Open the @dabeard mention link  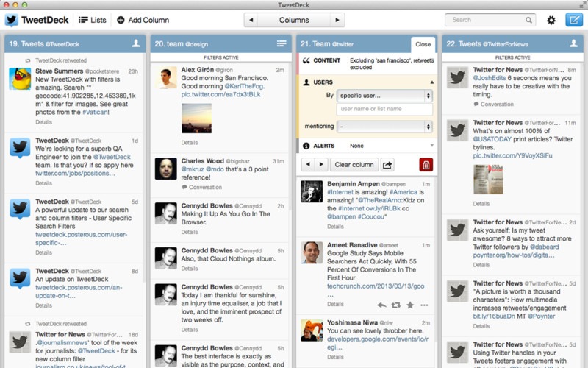[x=544, y=247]
